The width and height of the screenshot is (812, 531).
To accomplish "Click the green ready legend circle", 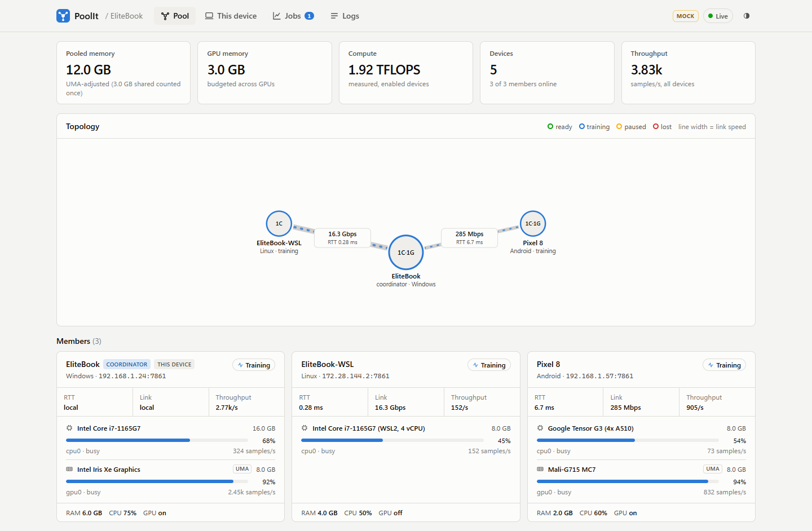I will [550, 126].
